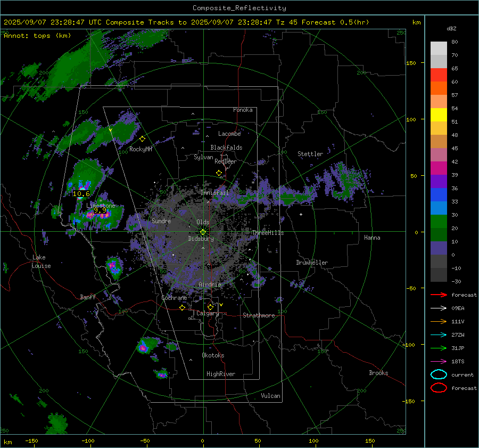Click the Cochrane city label
Screen dimensions: 479x448
(174, 298)
